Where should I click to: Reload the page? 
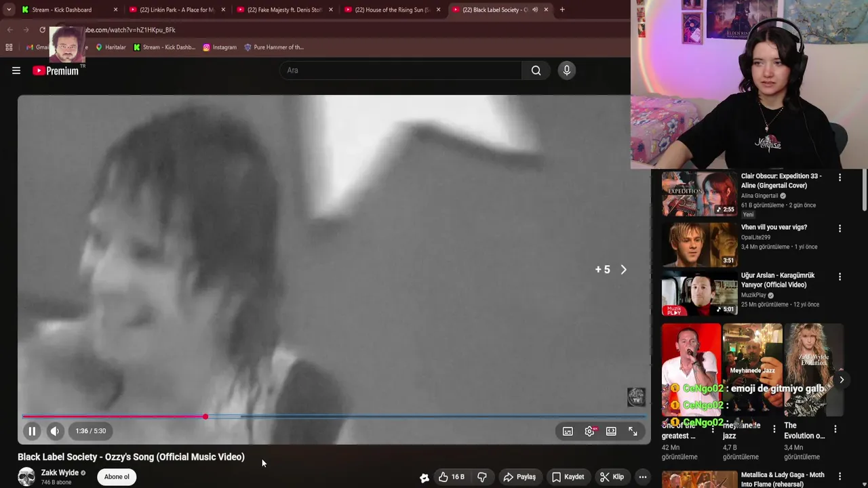click(x=42, y=30)
